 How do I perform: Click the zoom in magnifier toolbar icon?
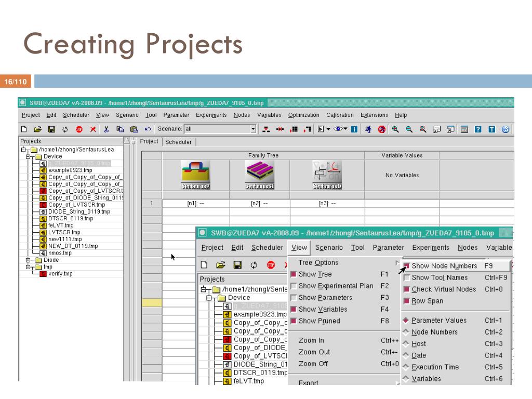coord(395,129)
